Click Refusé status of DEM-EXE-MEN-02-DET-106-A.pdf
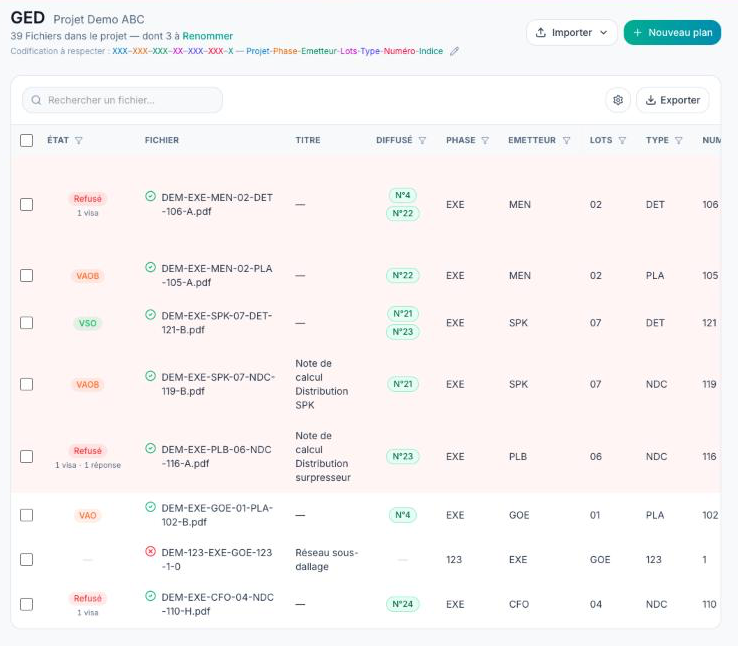The width and height of the screenshot is (738, 646). click(x=88, y=199)
